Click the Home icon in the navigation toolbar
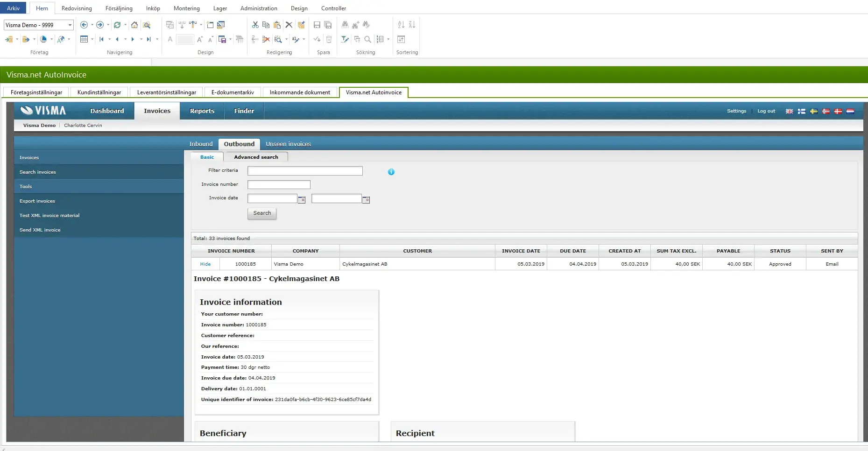 click(x=135, y=25)
